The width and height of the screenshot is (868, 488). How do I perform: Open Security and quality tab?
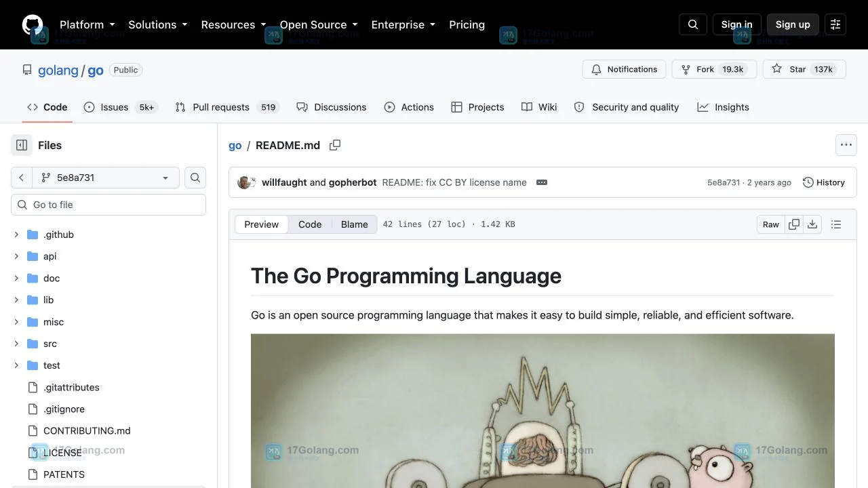point(626,107)
